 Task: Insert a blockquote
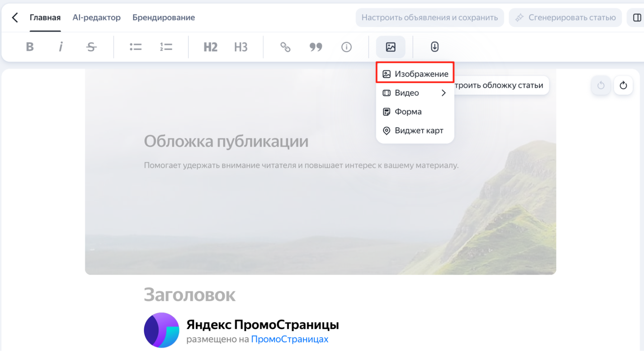(x=316, y=47)
